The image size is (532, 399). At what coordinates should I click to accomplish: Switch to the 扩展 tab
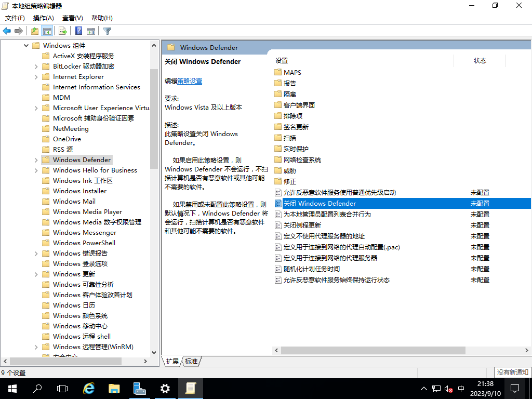(172, 362)
